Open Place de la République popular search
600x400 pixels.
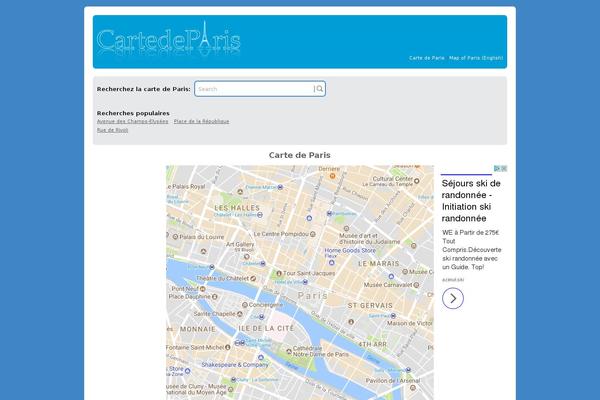[x=201, y=121]
